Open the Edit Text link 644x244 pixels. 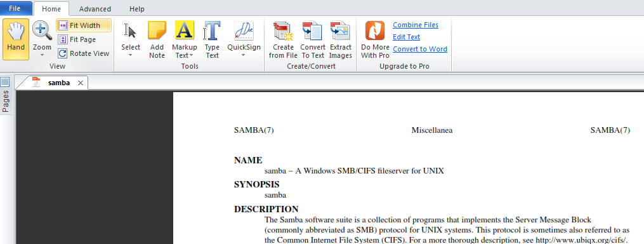[406, 37]
